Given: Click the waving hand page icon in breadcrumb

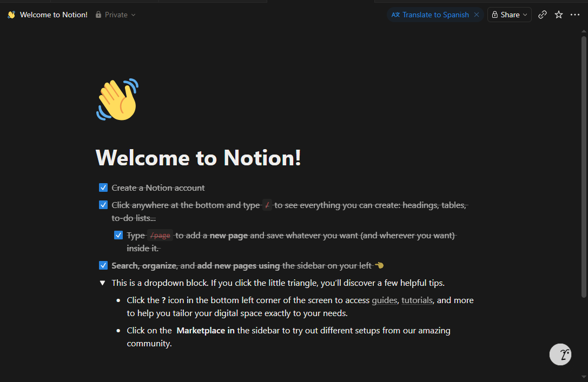Looking at the screenshot, I should 11,15.
